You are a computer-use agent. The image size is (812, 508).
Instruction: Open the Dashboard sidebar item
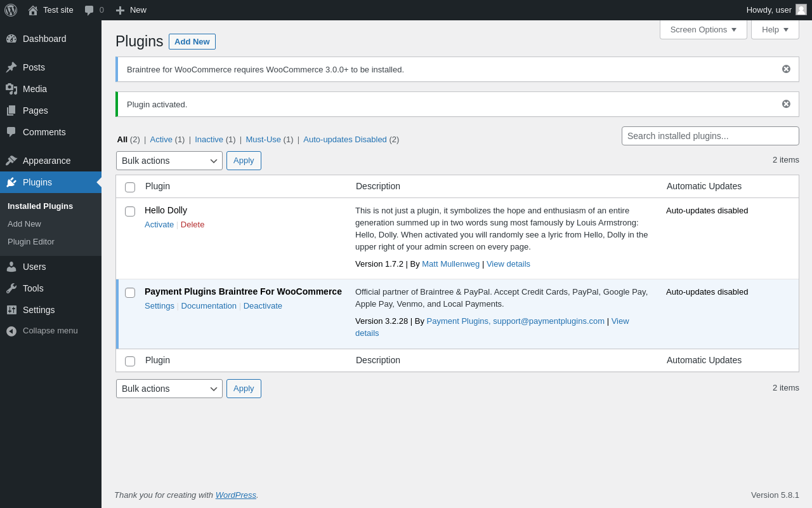tap(44, 39)
